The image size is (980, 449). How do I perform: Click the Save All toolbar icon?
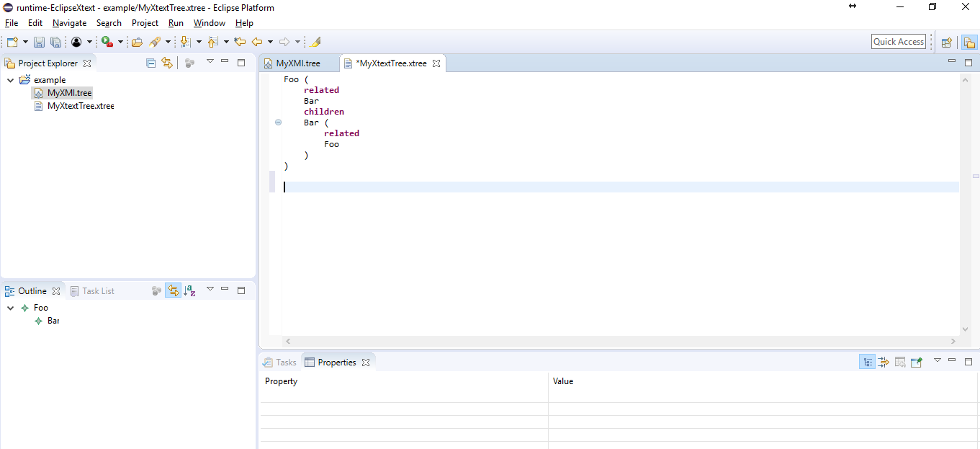[x=55, y=42]
